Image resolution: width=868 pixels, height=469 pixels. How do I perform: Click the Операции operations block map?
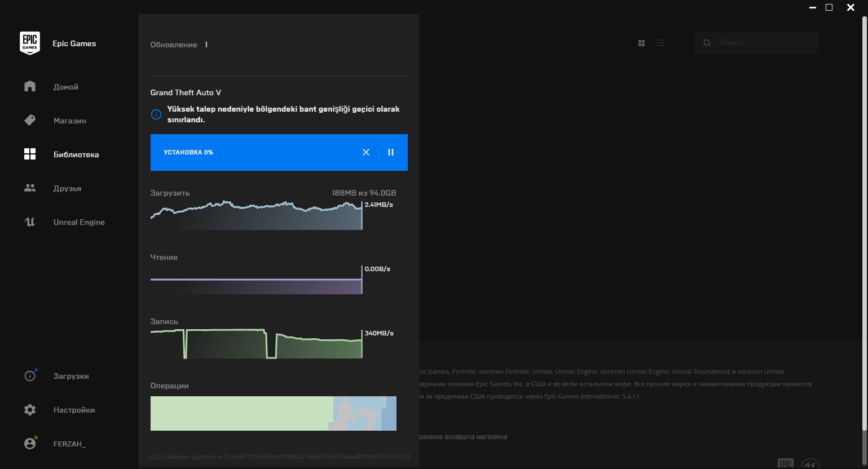274,413
